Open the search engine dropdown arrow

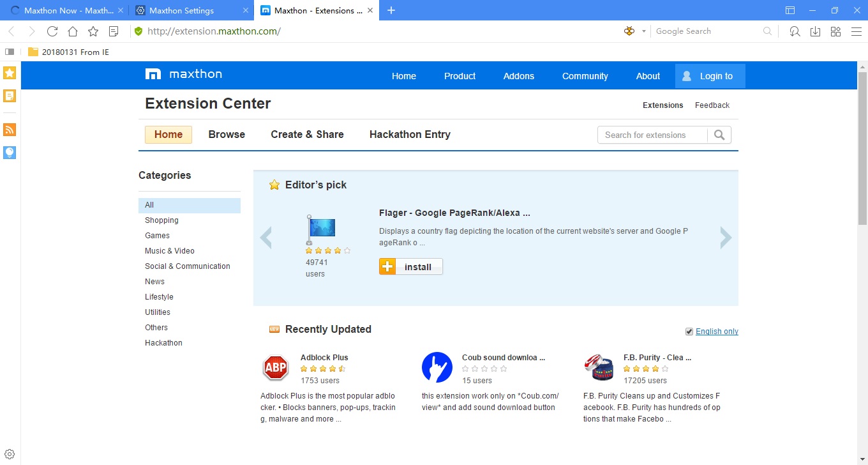[x=644, y=31]
